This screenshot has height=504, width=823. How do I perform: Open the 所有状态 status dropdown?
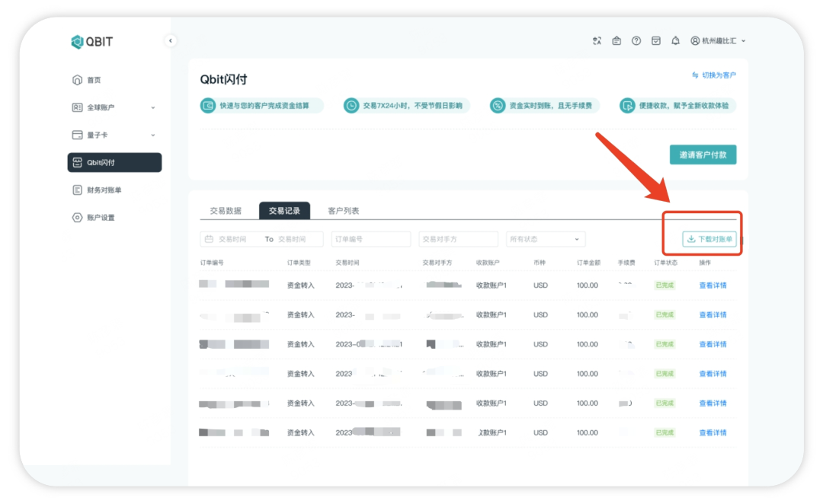click(x=546, y=239)
